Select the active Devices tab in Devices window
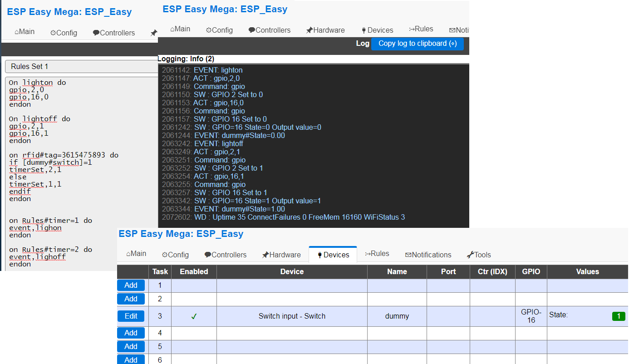 [x=333, y=255]
